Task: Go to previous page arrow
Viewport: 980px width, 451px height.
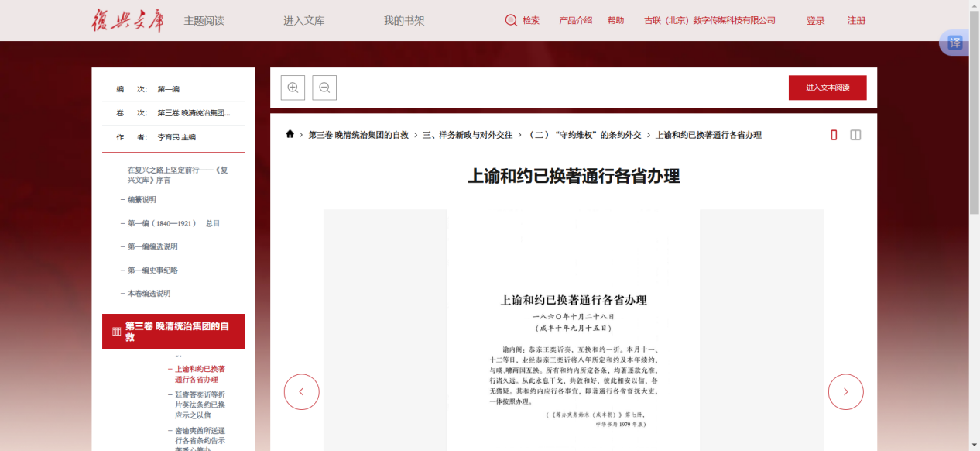Action: coord(301,392)
